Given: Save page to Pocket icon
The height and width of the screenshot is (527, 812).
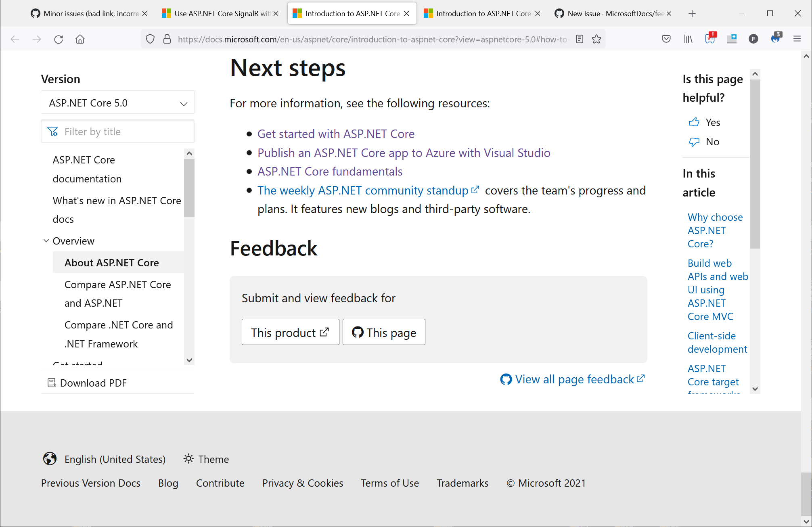Looking at the screenshot, I should (666, 39).
